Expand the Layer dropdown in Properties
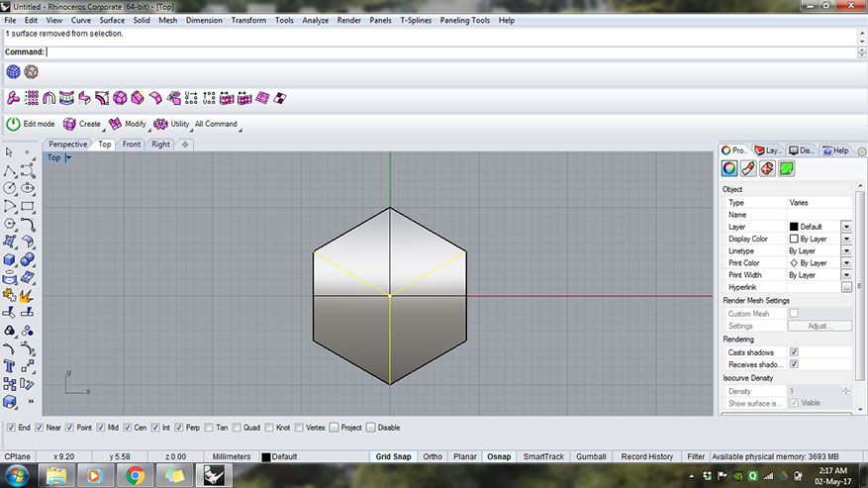Screen dimensions: 868x488 click(x=846, y=227)
